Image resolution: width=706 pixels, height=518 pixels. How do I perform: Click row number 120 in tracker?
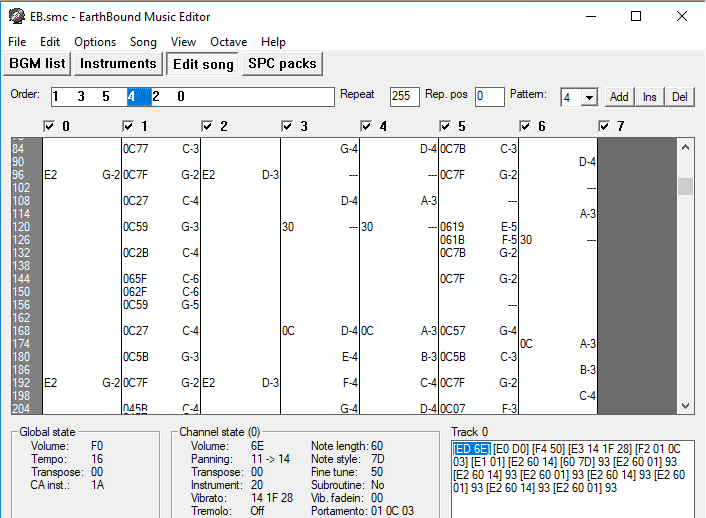click(21, 227)
